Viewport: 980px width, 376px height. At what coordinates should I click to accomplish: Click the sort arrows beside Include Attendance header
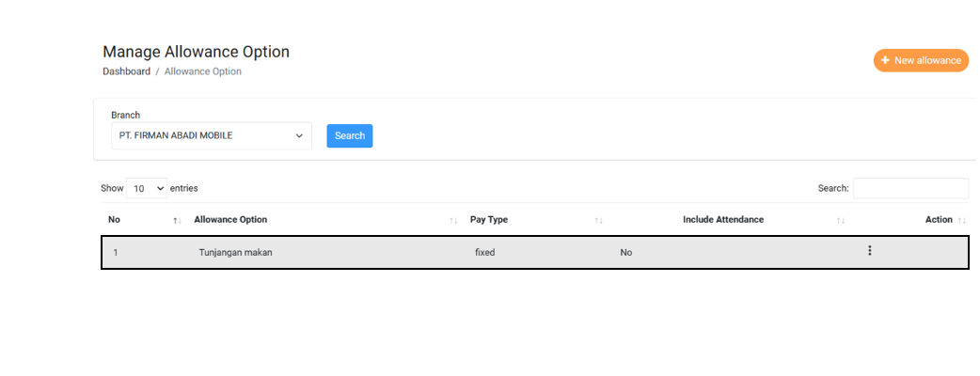(841, 220)
